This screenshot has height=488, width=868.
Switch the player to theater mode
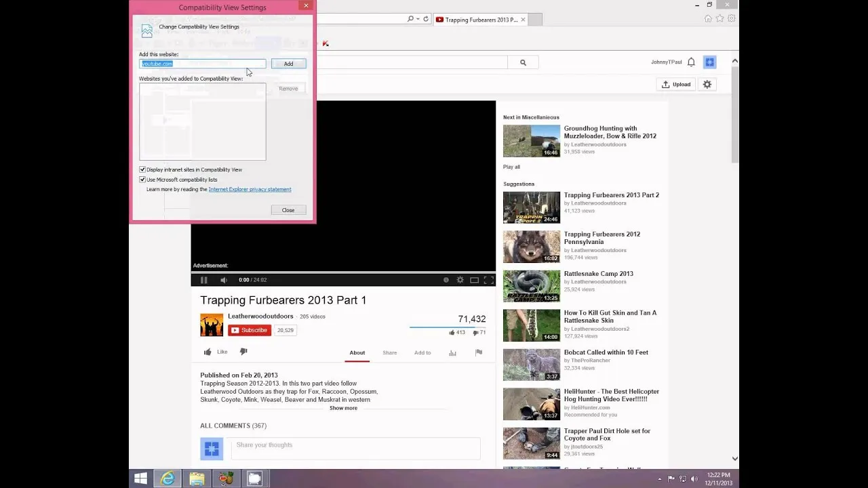coord(474,280)
